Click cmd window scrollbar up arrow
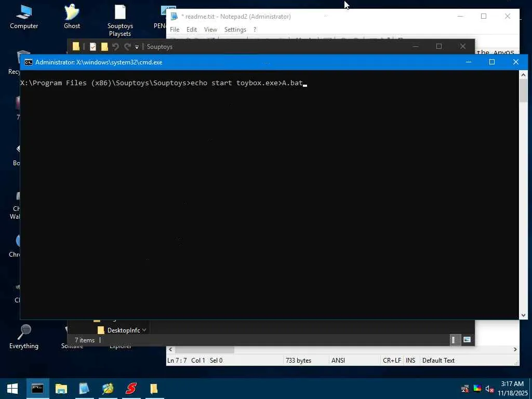532x399 pixels. [x=523, y=74]
